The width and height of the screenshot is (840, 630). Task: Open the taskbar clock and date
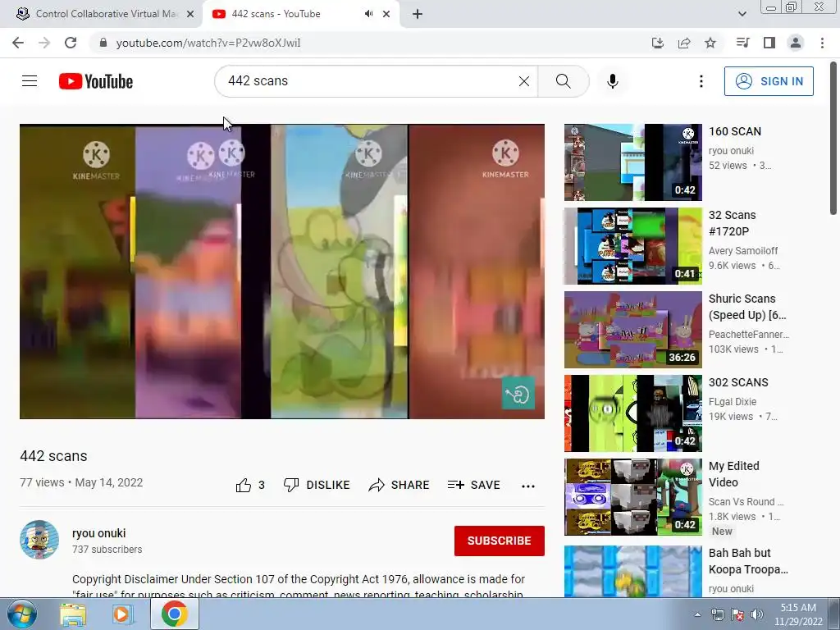798,614
